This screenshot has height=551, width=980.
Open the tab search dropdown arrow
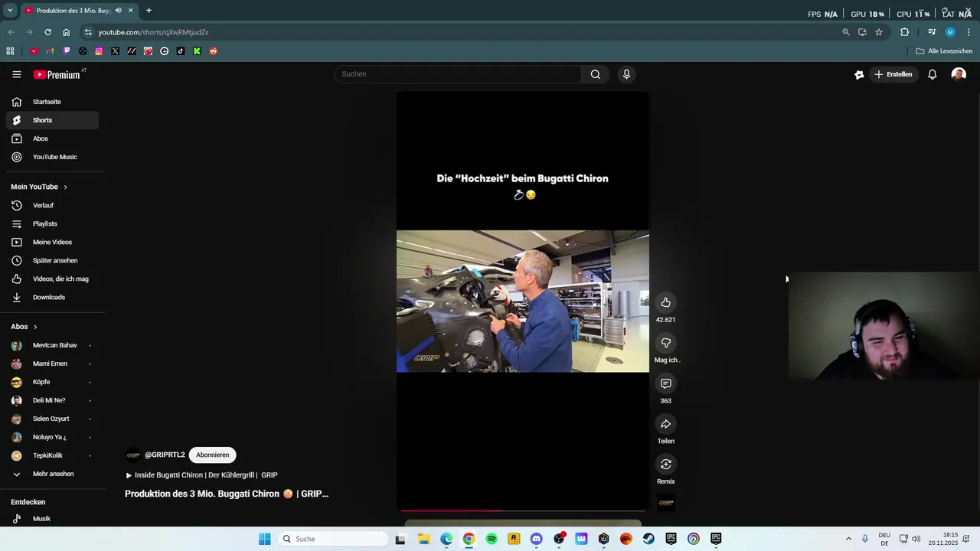tap(10, 11)
